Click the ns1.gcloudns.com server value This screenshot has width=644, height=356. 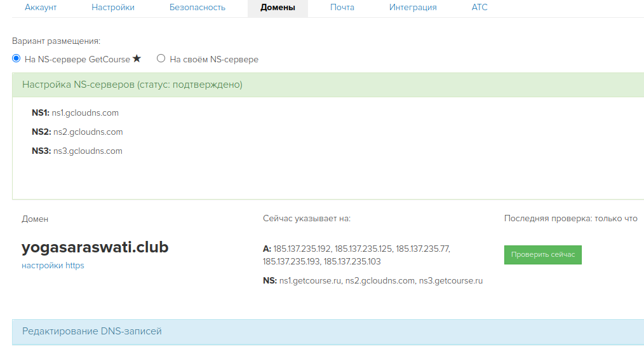point(85,113)
